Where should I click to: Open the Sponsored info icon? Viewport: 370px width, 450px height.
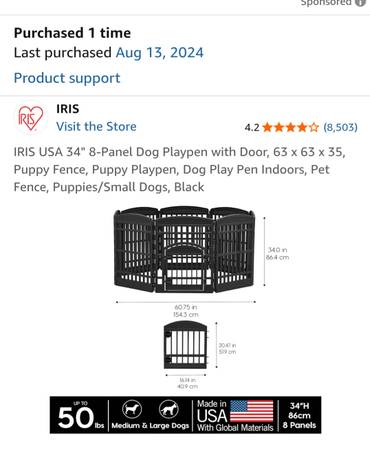[x=361, y=2]
